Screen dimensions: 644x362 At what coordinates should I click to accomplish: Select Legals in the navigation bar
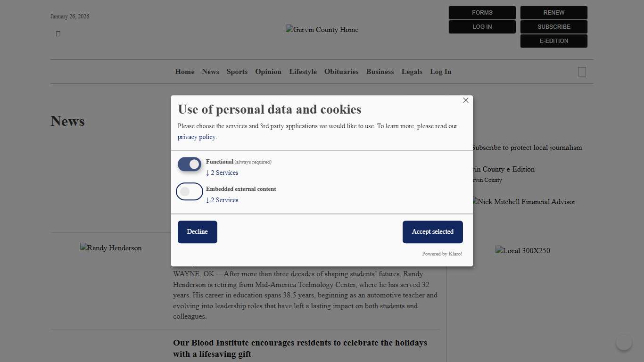412,72
